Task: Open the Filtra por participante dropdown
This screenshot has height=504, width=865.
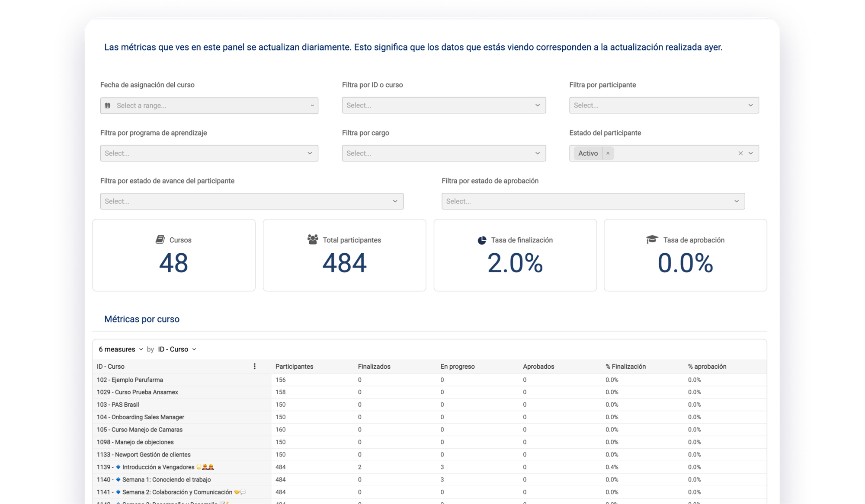Action: (x=663, y=105)
